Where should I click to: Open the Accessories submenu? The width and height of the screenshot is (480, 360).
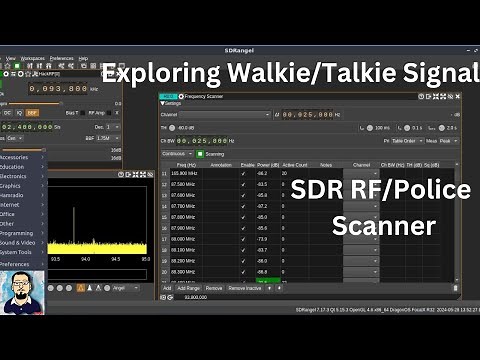pos(22,157)
